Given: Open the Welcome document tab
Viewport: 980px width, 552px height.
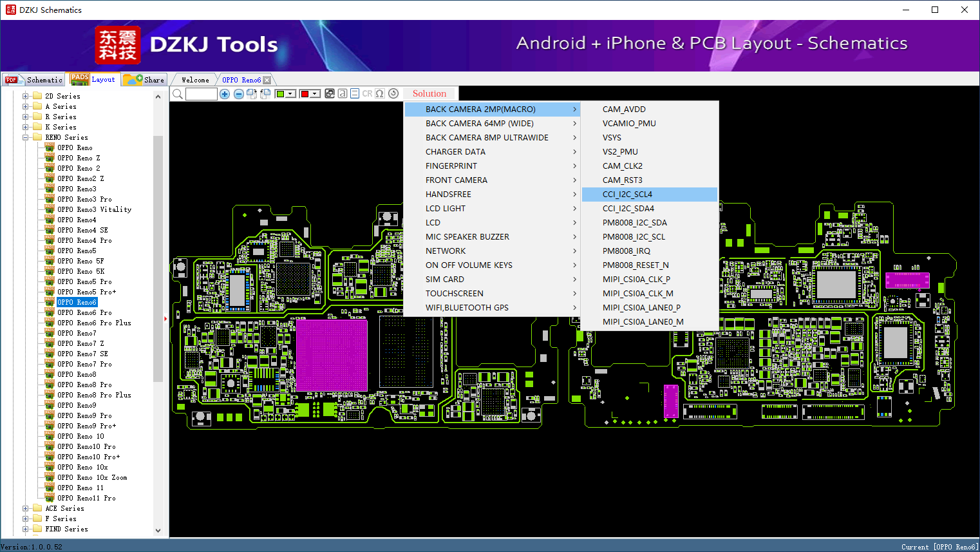Looking at the screenshot, I should pyautogui.click(x=195, y=80).
